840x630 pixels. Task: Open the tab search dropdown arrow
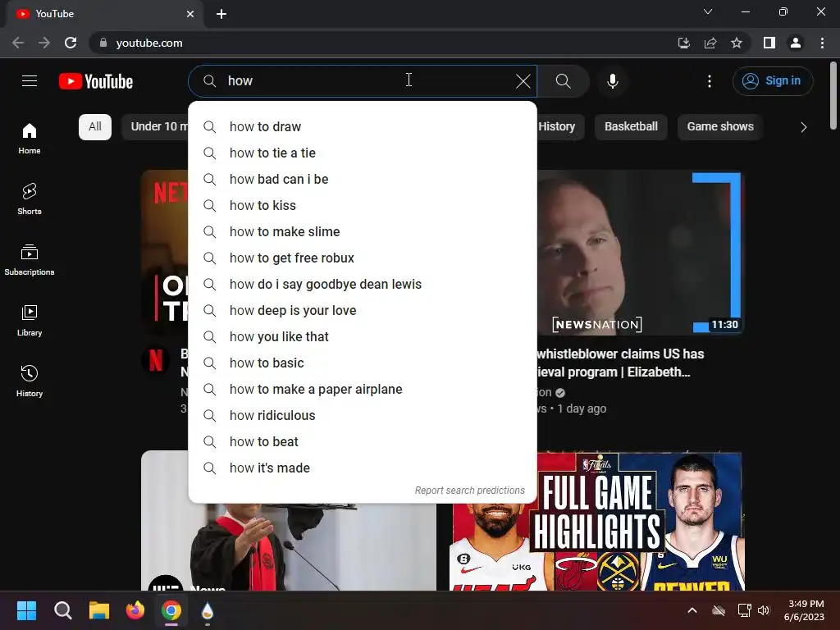coord(708,11)
